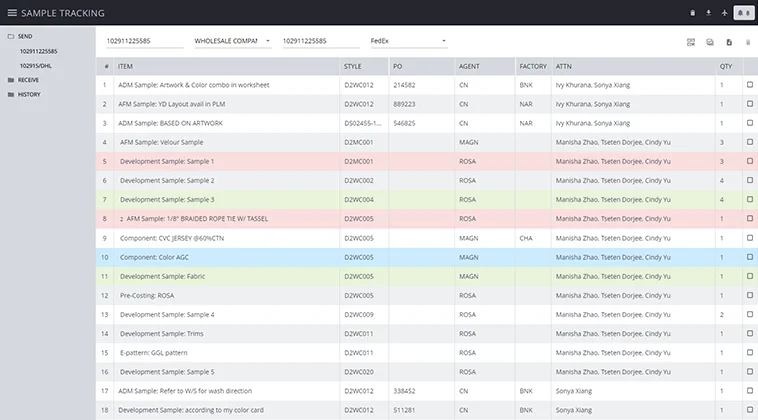Tick the checkbox for E-pattern: GGL pattern row
This screenshot has width=758, height=420.
coord(750,352)
